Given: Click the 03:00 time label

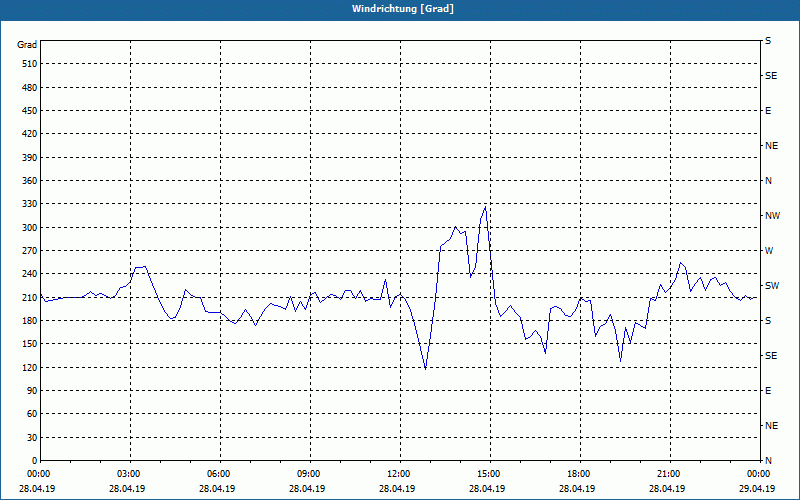Looking at the screenshot, I should pyautogui.click(x=128, y=474).
